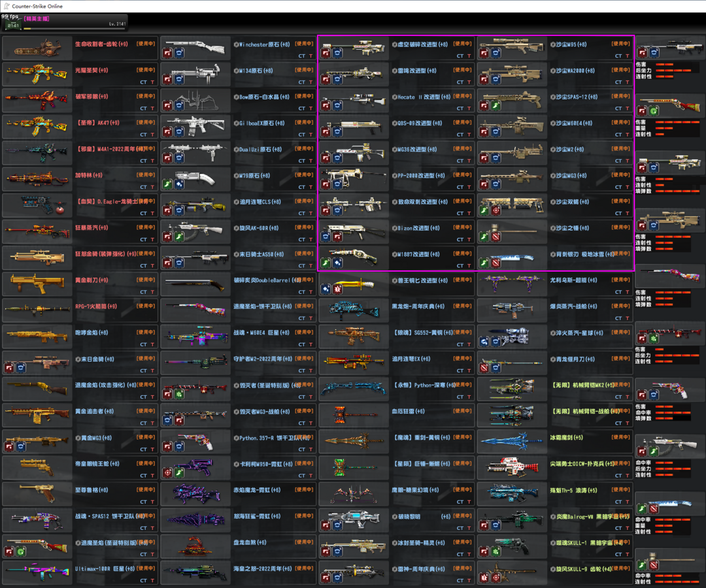Click red slash part icon on 沙尘之锤
The height and width of the screenshot is (588, 706).
click(496, 237)
